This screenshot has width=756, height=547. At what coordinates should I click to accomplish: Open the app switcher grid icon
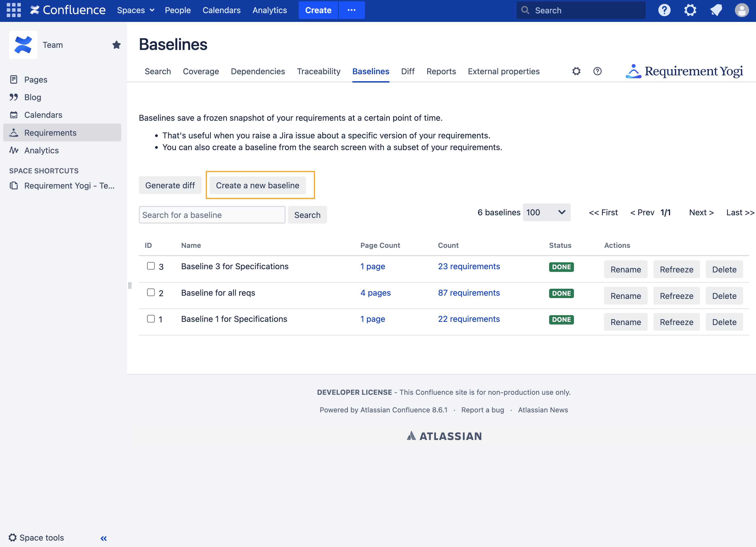pyautogui.click(x=14, y=10)
